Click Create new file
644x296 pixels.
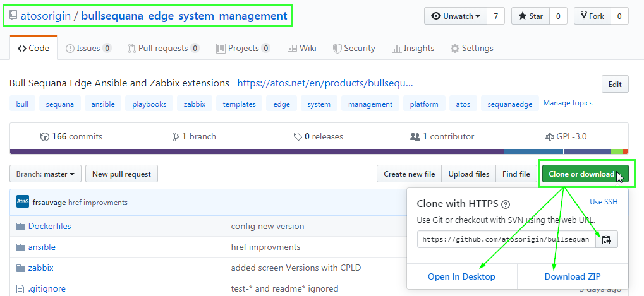(410, 174)
